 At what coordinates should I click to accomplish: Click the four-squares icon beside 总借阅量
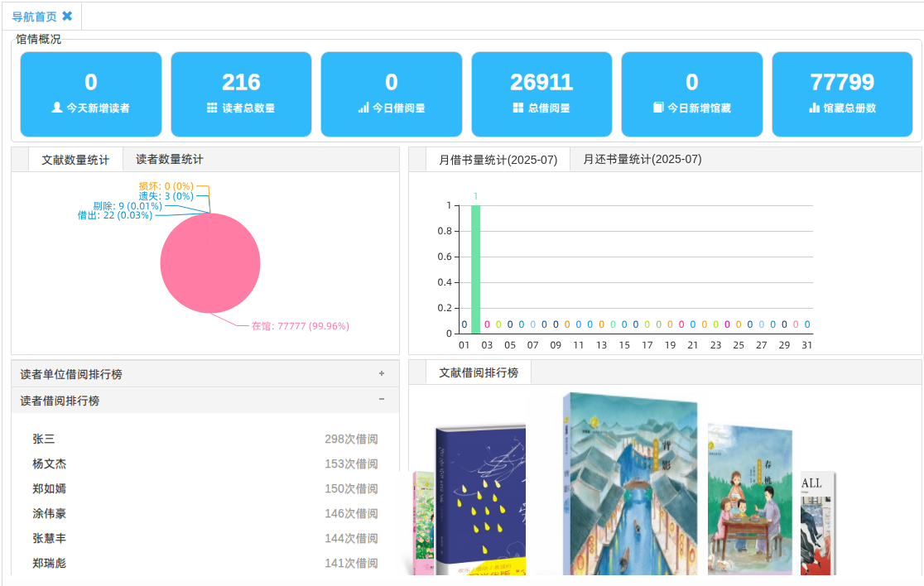coord(517,108)
